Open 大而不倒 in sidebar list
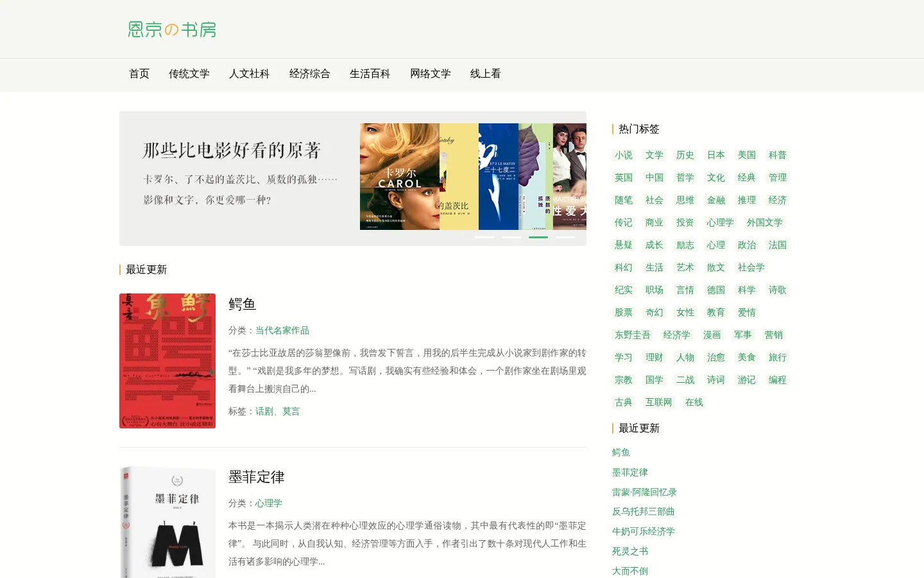Image resolution: width=924 pixels, height=578 pixels. tap(630, 571)
